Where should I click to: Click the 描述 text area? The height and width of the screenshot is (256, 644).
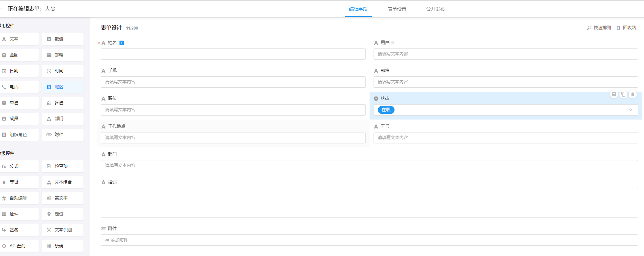click(x=369, y=203)
